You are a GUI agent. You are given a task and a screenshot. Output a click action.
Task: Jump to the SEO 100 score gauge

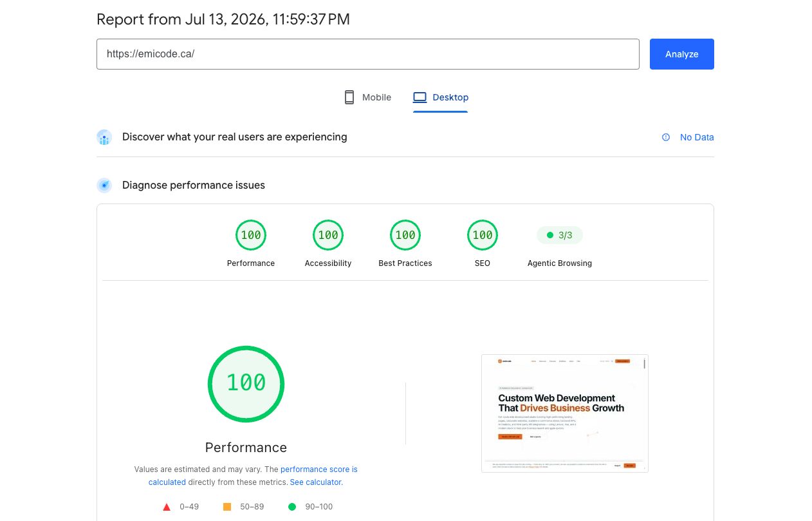[x=483, y=235]
